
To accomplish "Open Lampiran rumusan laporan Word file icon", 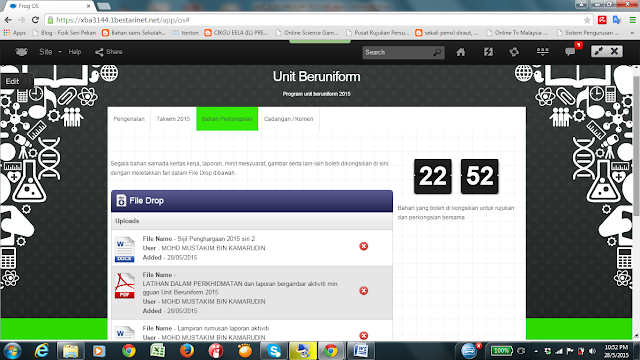I will [x=124, y=333].
